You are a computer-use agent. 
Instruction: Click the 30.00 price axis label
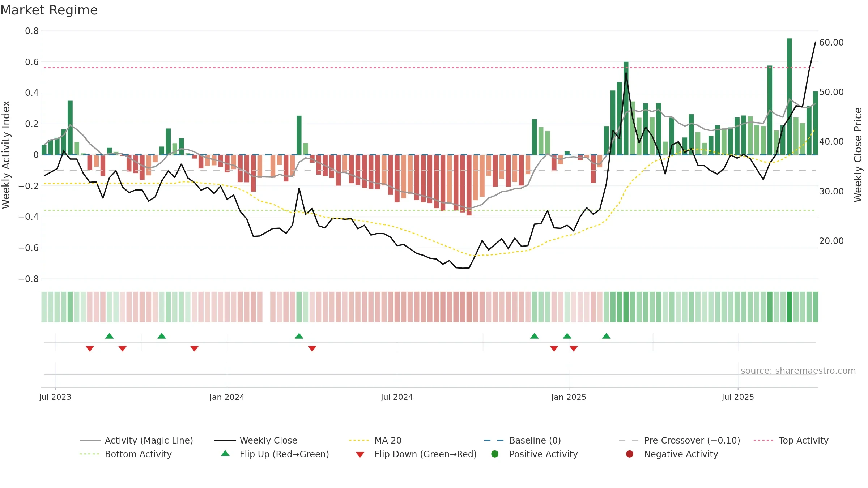(x=831, y=192)
